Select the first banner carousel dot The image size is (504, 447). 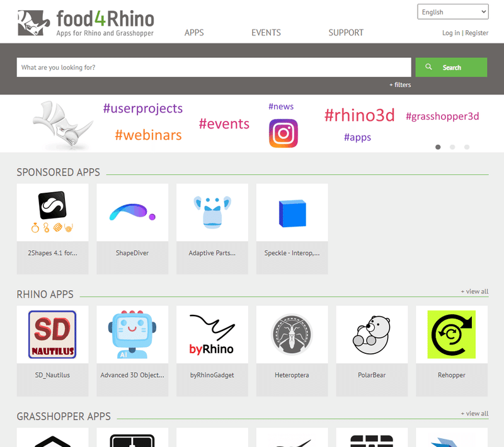[438, 147]
